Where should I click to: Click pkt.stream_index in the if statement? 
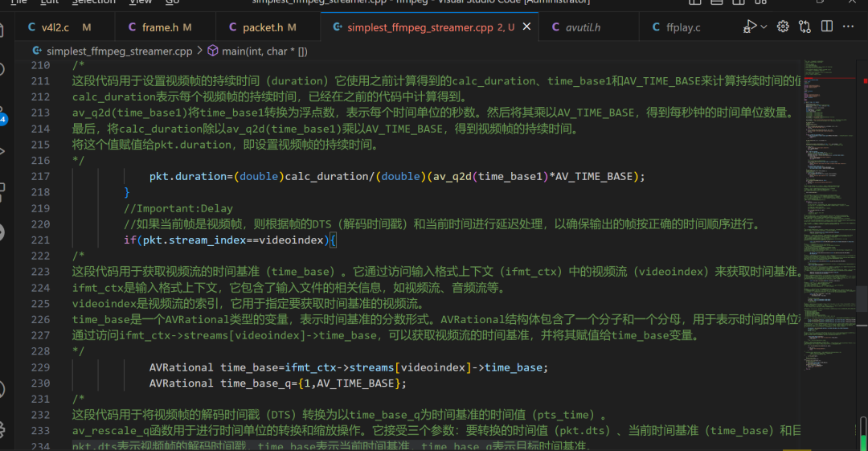pyautogui.click(x=194, y=240)
